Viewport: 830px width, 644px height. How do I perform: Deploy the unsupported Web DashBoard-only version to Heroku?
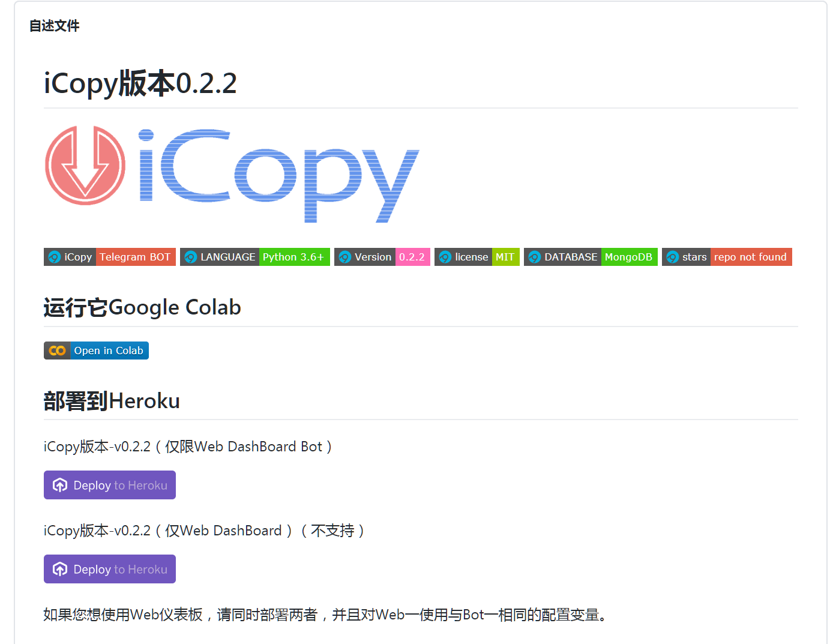(x=110, y=569)
